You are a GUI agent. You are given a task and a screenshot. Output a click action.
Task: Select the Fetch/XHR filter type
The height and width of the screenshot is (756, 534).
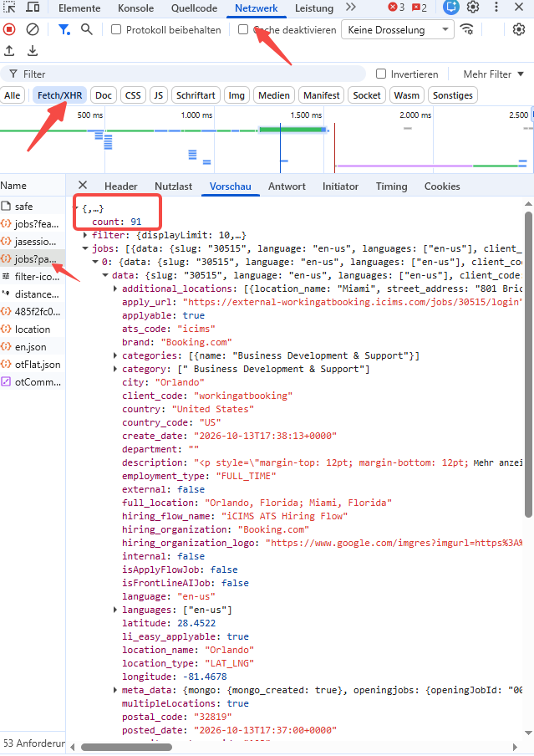coord(60,95)
